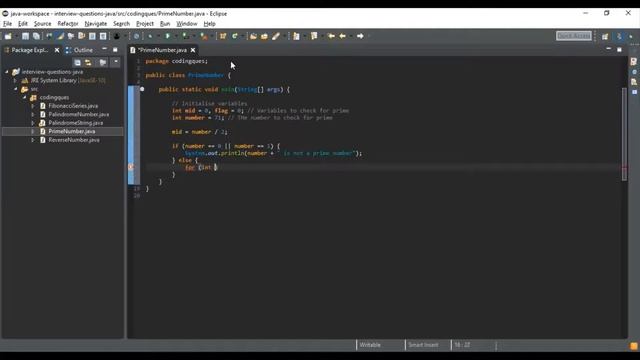Click the overview ruler error marker

tap(624, 167)
